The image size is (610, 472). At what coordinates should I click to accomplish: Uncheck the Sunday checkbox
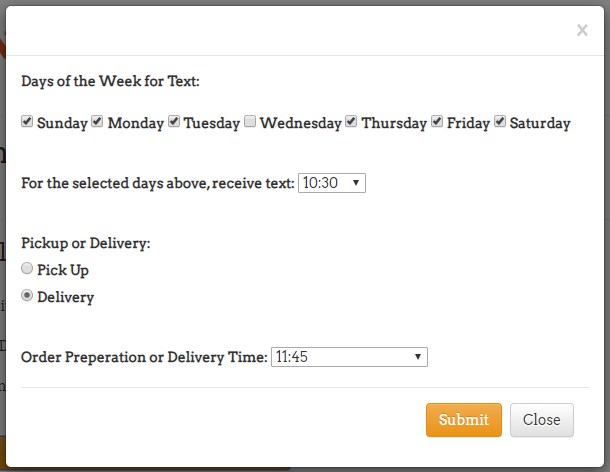(x=27, y=122)
